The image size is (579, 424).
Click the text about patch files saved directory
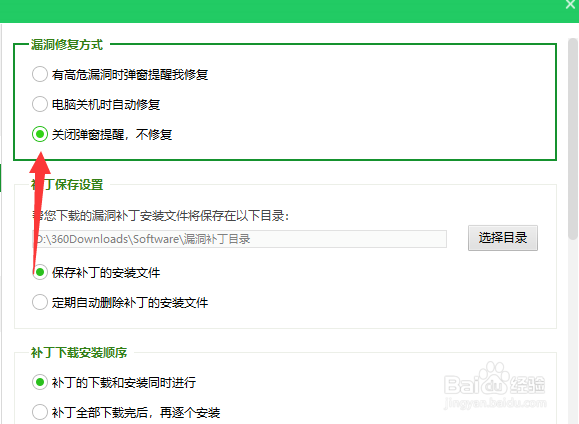161,216
